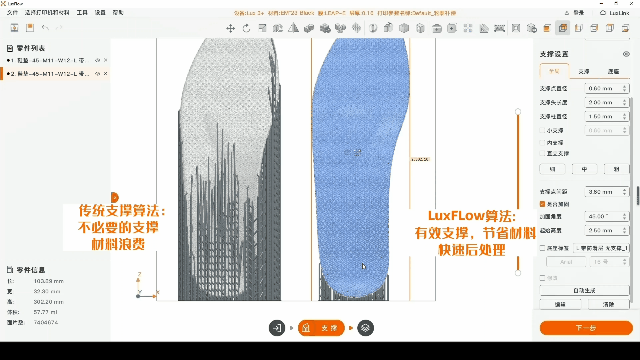Toggle visibility of first part in list
This screenshot has width=640, height=360.
coord(98,60)
